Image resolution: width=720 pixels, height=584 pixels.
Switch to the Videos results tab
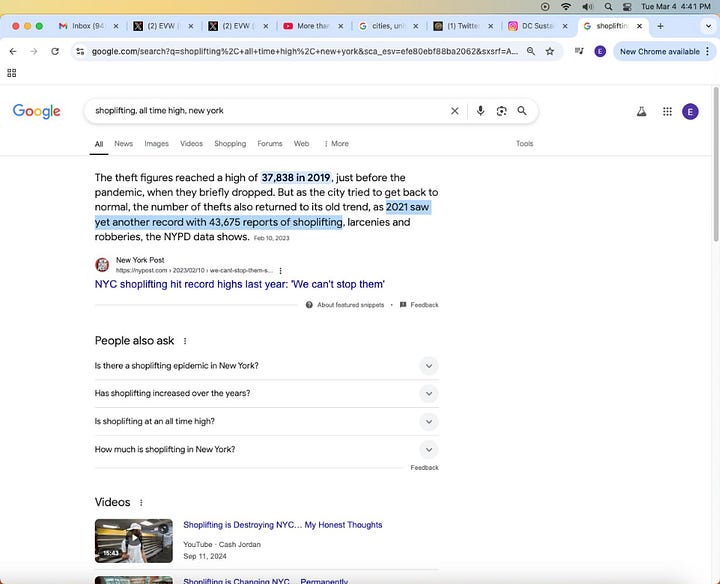tap(191, 144)
